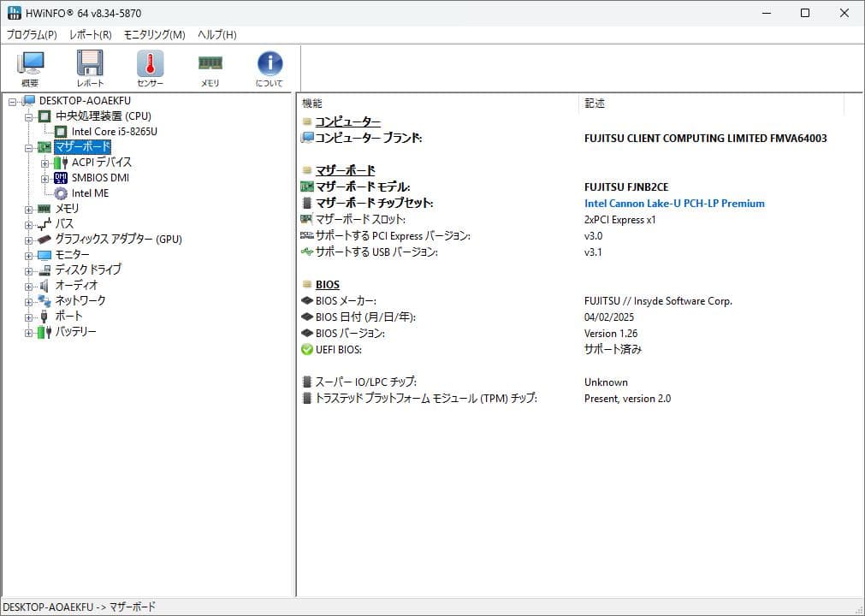Click the SMBIOS DMI icon

61,178
